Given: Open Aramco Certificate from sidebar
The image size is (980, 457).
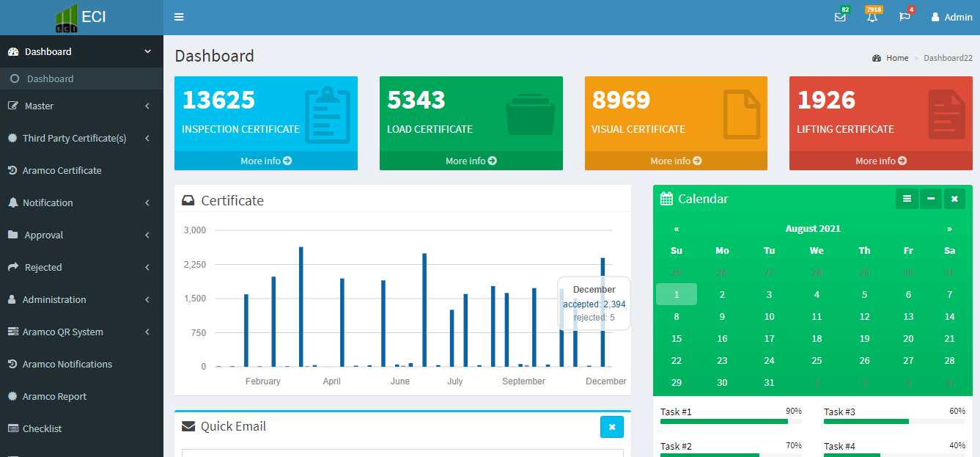Looking at the screenshot, I should pyautogui.click(x=62, y=171).
